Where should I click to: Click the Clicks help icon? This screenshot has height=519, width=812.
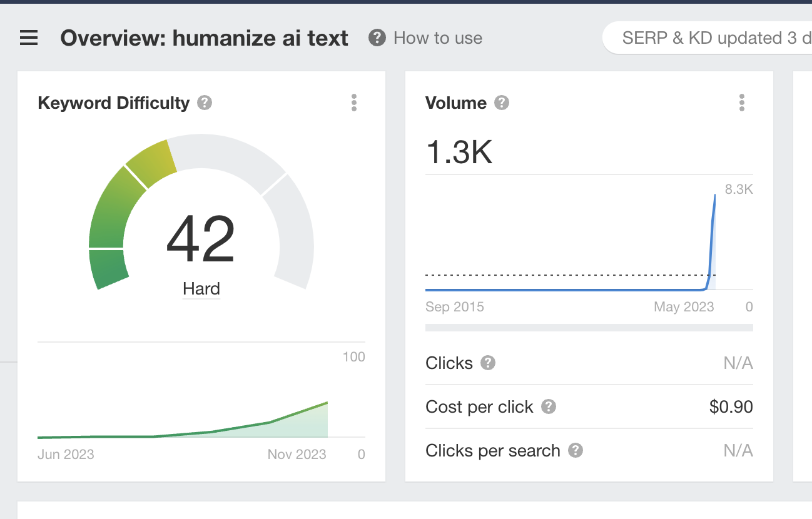[x=488, y=363]
